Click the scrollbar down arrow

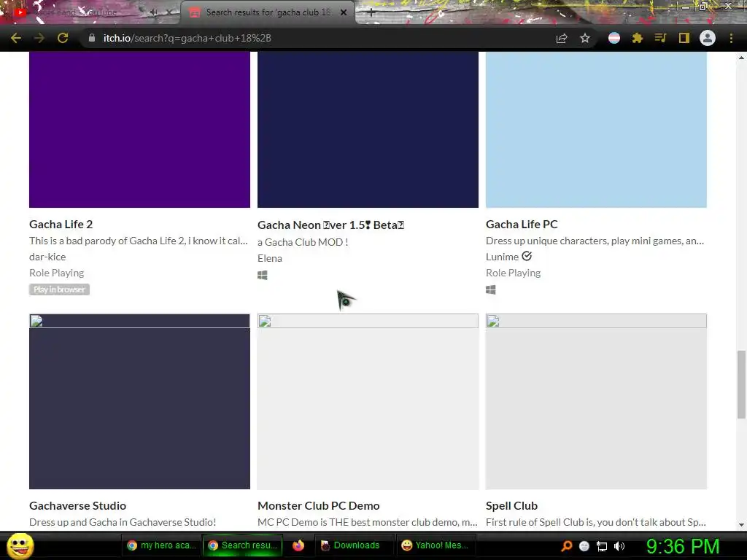(741, 525)
